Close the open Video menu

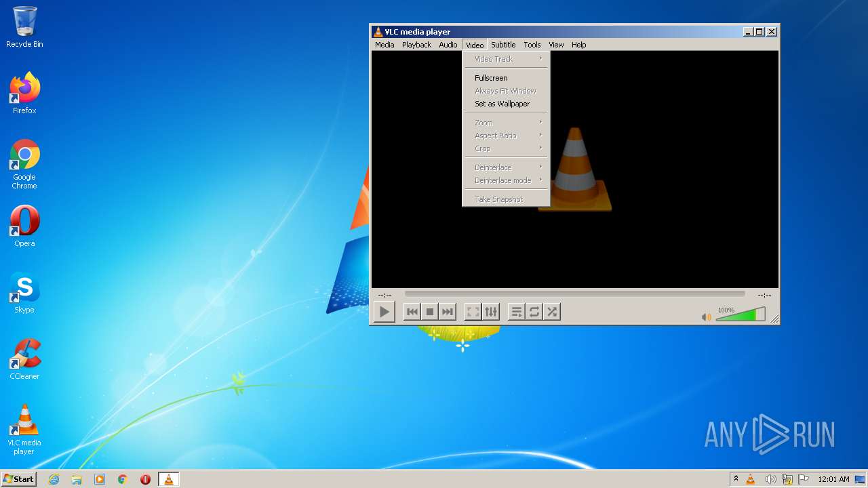click(475, 45)
